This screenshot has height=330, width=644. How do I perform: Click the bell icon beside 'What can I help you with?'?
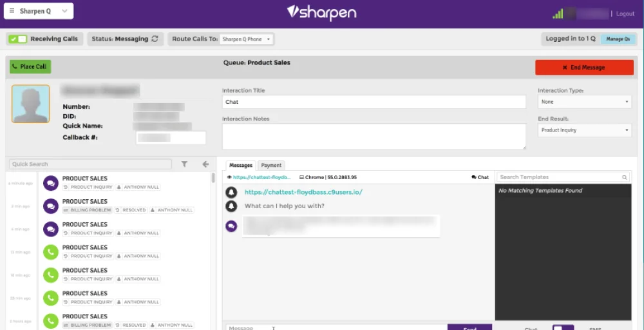point(231,206)
